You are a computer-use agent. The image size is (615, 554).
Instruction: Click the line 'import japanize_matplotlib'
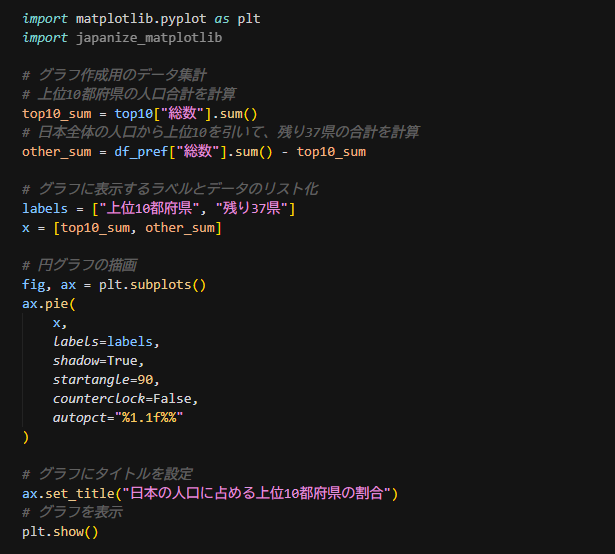pyautogui.click(x=122, y=38)
